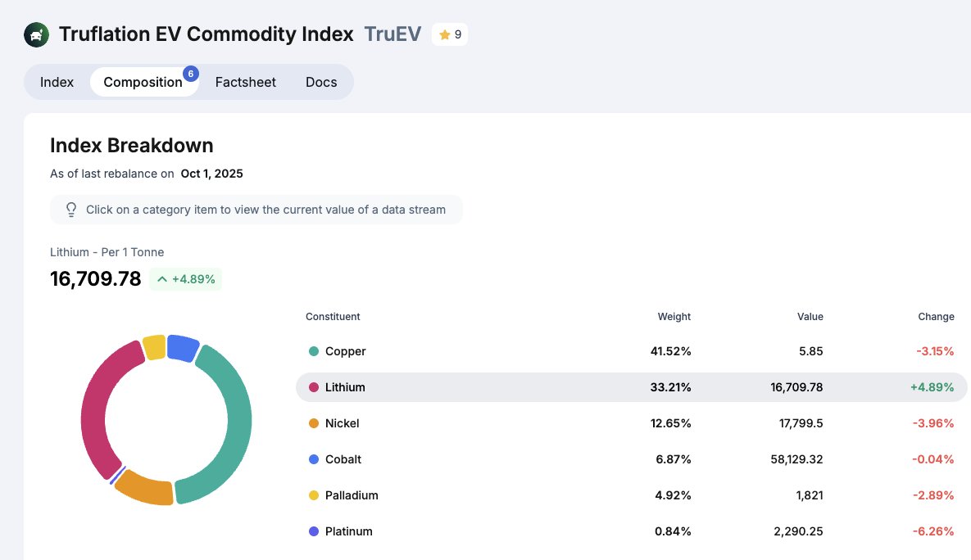Select the Cobalt constituent row
The image size is (971, 560).
(632, 459)
